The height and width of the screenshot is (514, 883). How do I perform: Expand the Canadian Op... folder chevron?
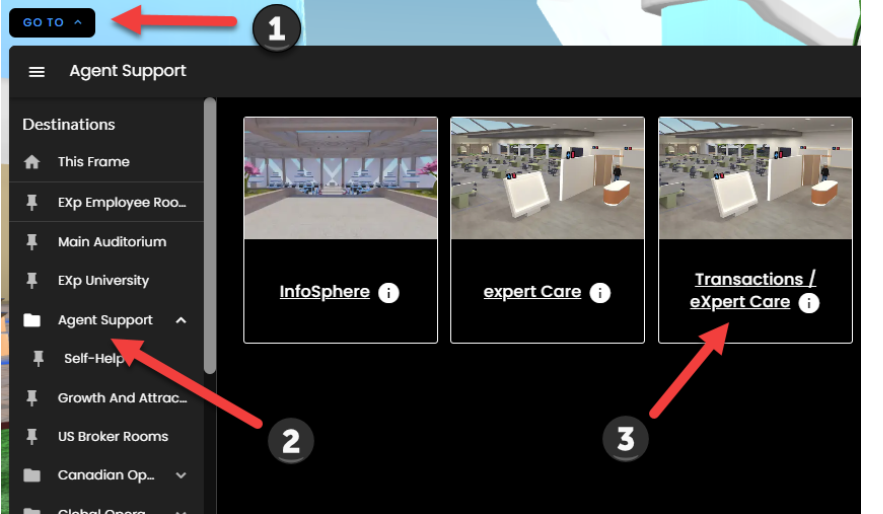(x=181, y=475)
